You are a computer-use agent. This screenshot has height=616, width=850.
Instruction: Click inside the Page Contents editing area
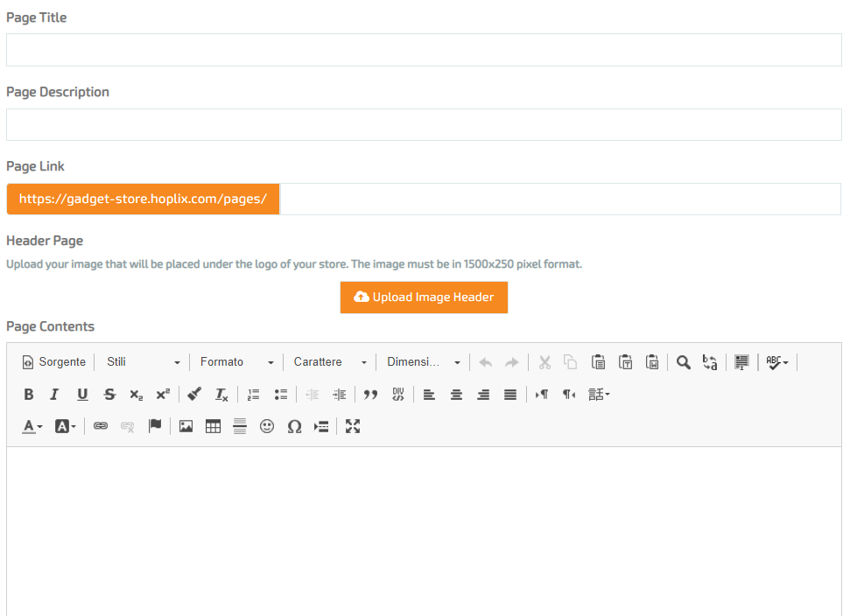click(424, 531)
